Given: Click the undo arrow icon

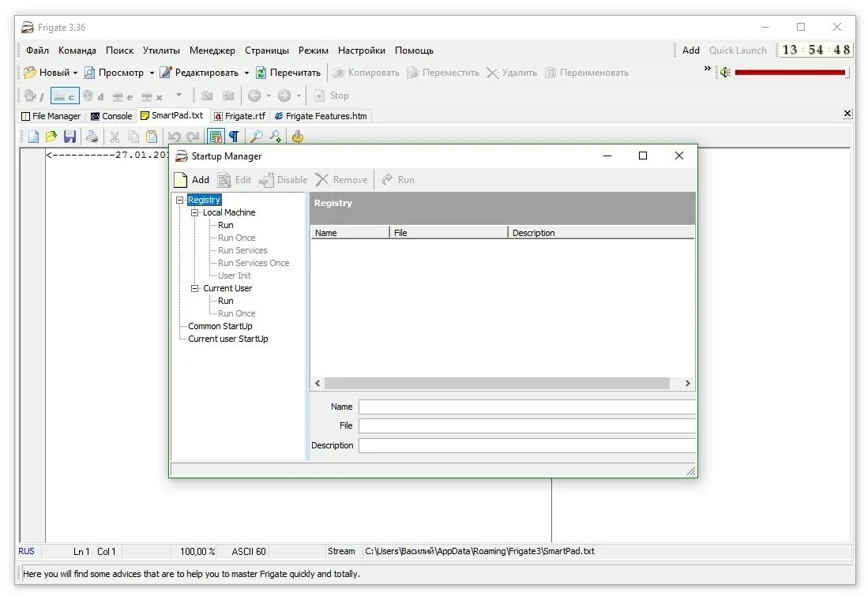Looking at the screenshot, I should [174, 137].
